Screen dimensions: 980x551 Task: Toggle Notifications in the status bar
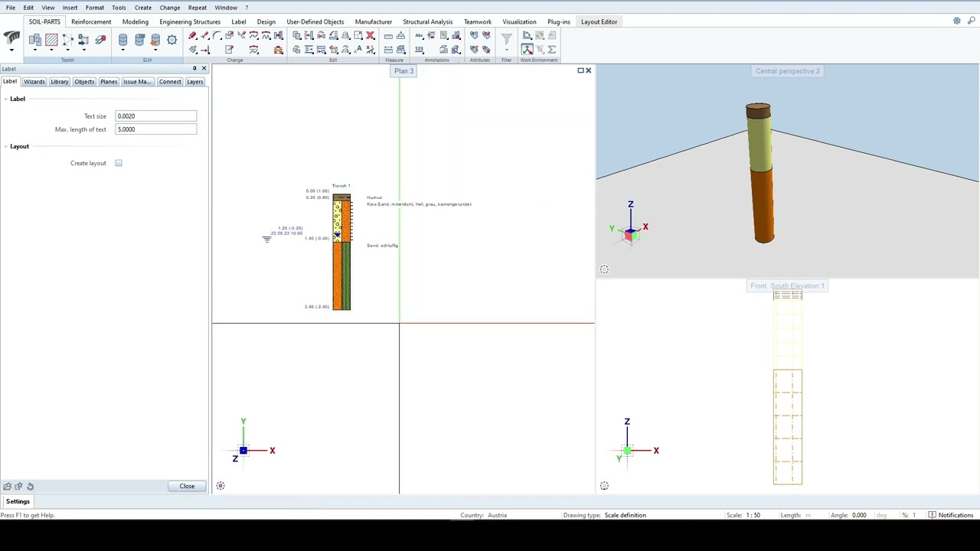(x=951, y=515)
